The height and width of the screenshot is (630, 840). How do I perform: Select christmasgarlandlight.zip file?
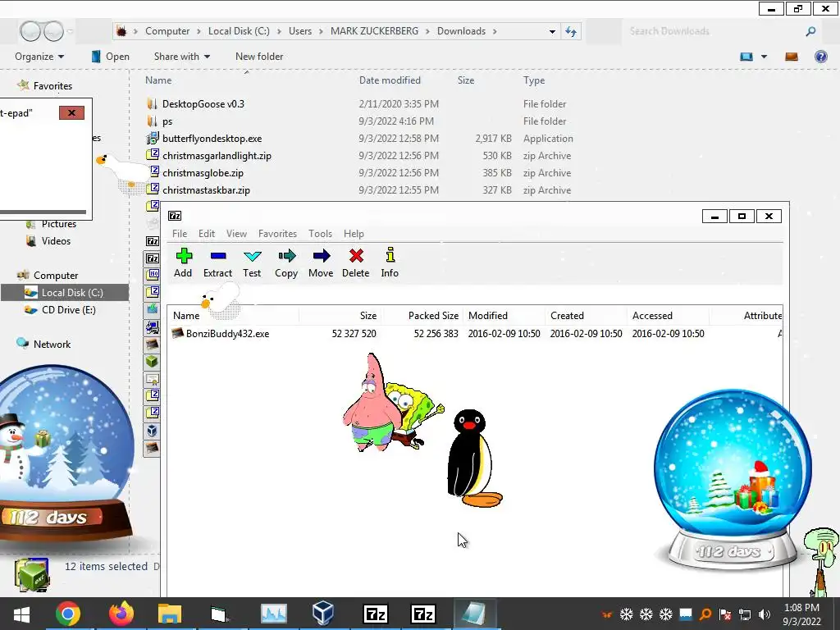point(217,155)
